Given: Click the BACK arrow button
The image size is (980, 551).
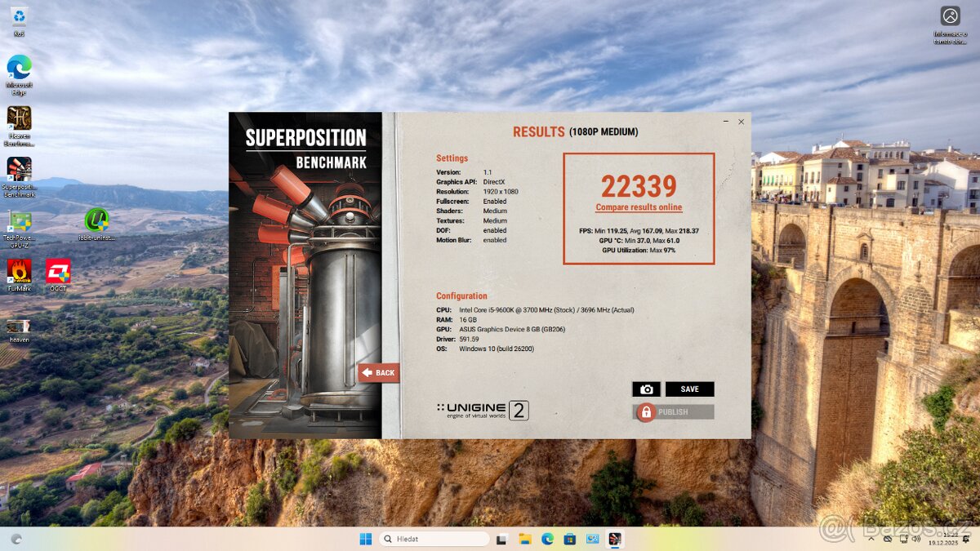Looking at the screenshot, I should pyautogui.click(x=379, y=372).
